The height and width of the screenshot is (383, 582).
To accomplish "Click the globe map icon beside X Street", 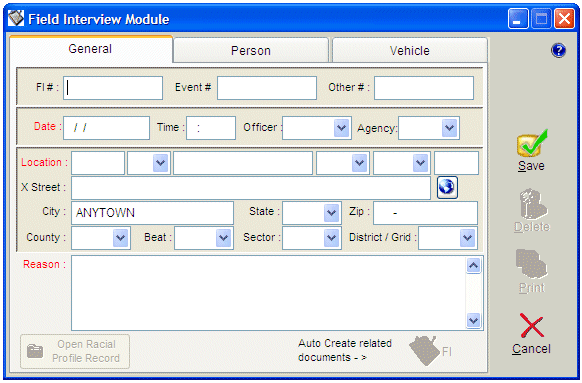I will click(447, 187).
